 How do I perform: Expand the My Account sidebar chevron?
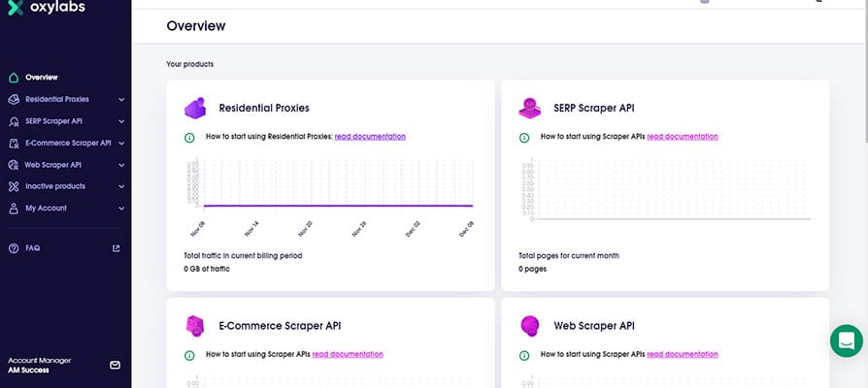121,209
